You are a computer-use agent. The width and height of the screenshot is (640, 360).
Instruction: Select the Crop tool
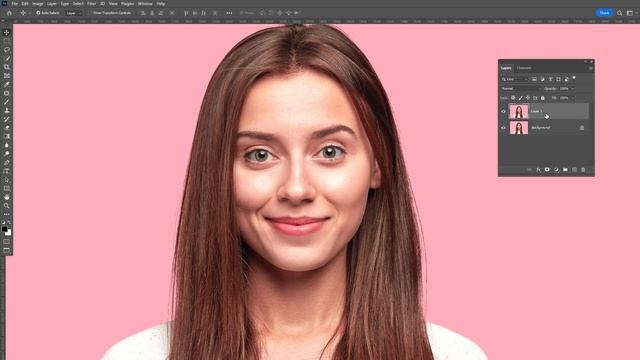pyautogui.click(x=7, y=67)
